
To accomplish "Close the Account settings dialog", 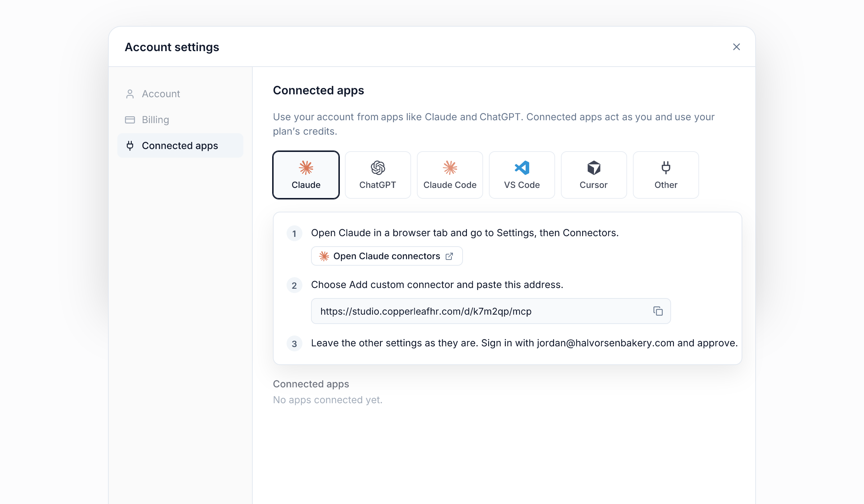I will [737, 47].
